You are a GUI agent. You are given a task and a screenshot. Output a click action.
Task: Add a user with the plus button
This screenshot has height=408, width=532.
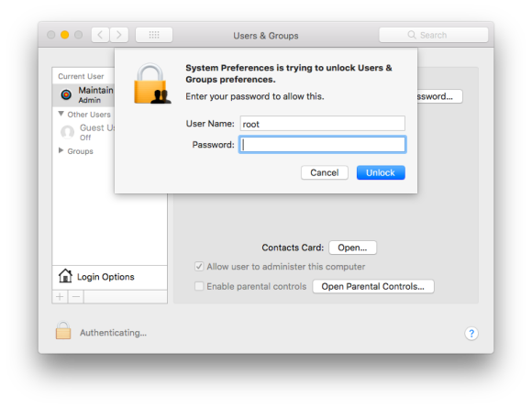60,297
